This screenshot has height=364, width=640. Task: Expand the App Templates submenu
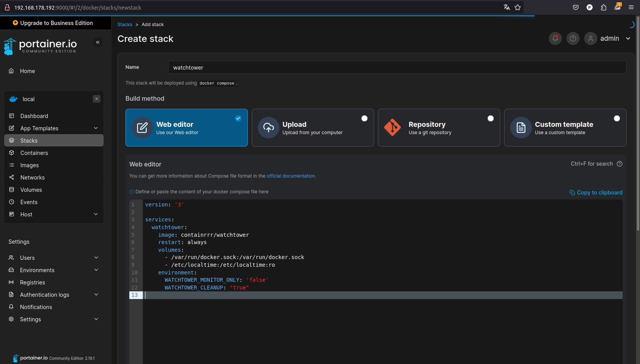(x=96, y=128)
